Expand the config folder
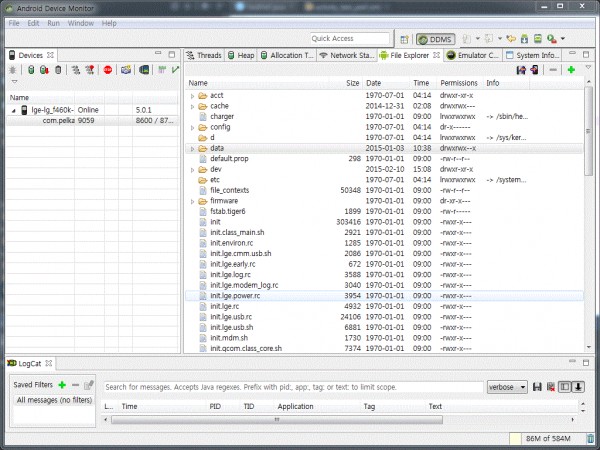This screenshot has width=600, height=450. click(192, 127)
